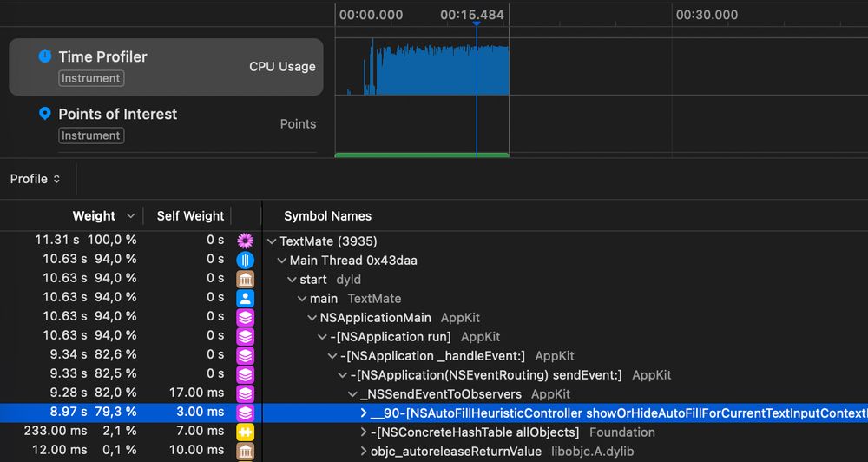Collapse the start dyld node
Screen dimensions: 868x462
pos(292,280)
